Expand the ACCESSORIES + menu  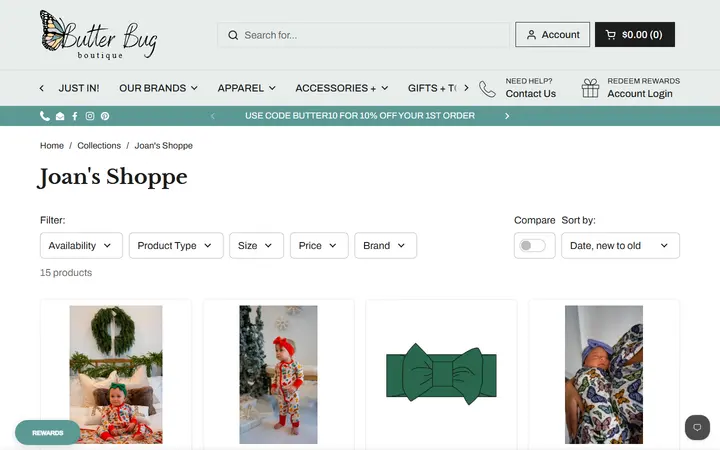[342, 88]
